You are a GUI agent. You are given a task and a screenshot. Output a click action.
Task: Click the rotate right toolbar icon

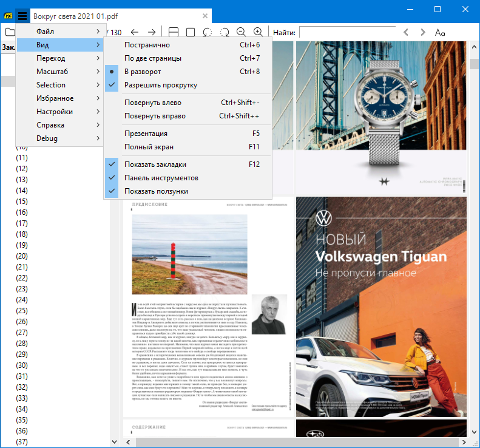[225, 32]
